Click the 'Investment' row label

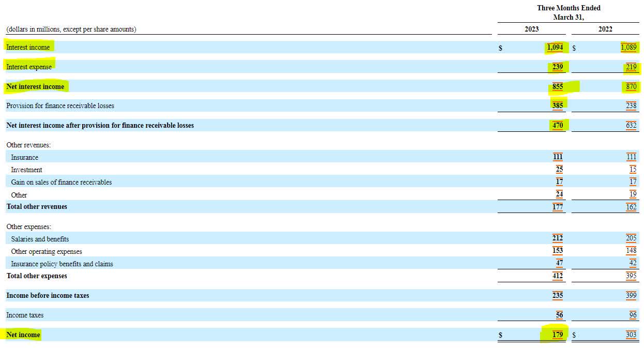[x=27, y=170]
